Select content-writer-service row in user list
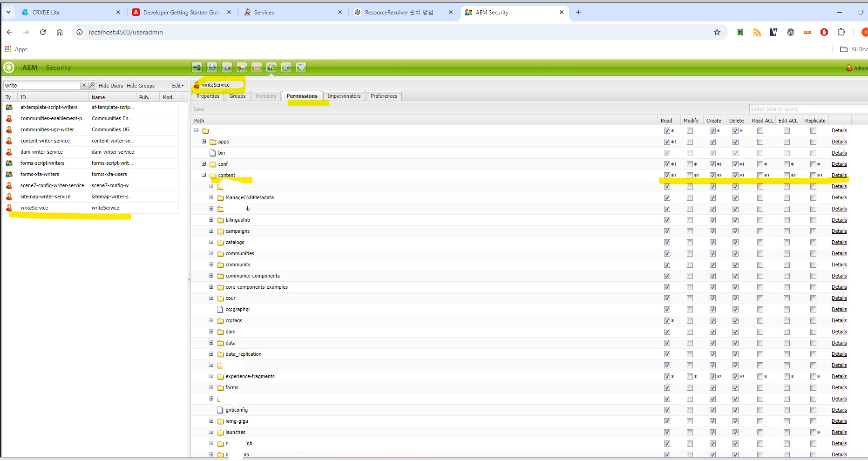 [91, 141]
